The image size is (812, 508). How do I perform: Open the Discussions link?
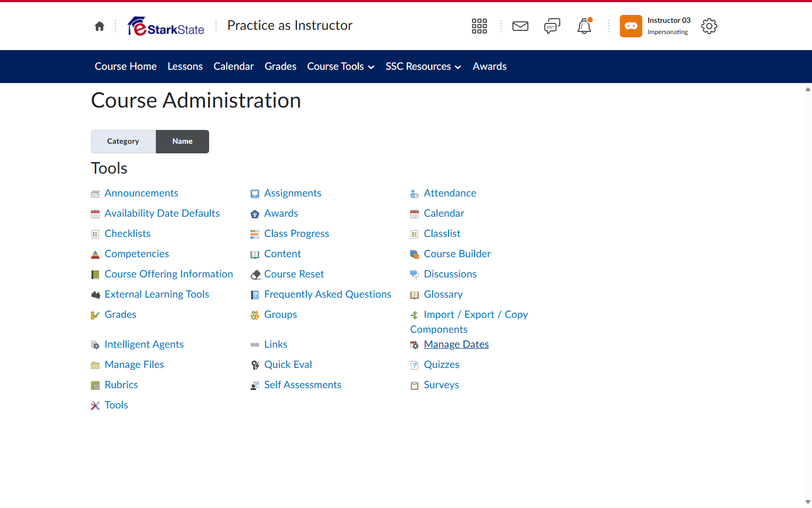tap(450, 274)
